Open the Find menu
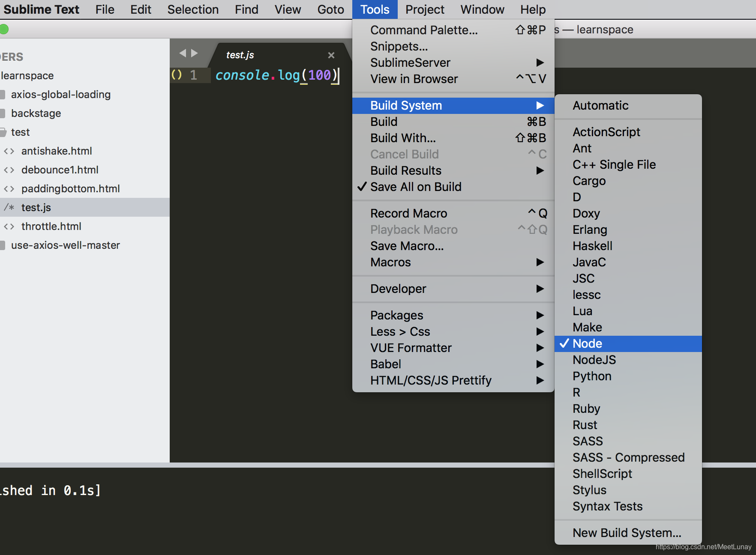 (x=246, y=9)
